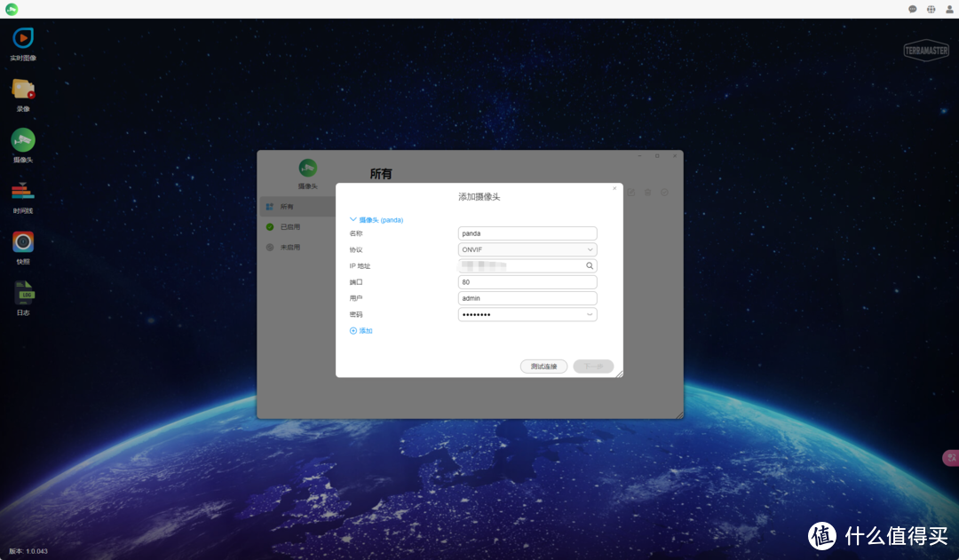Select 未启用 in the camera sidebar

pyautogui.click(x=289, y=248)
